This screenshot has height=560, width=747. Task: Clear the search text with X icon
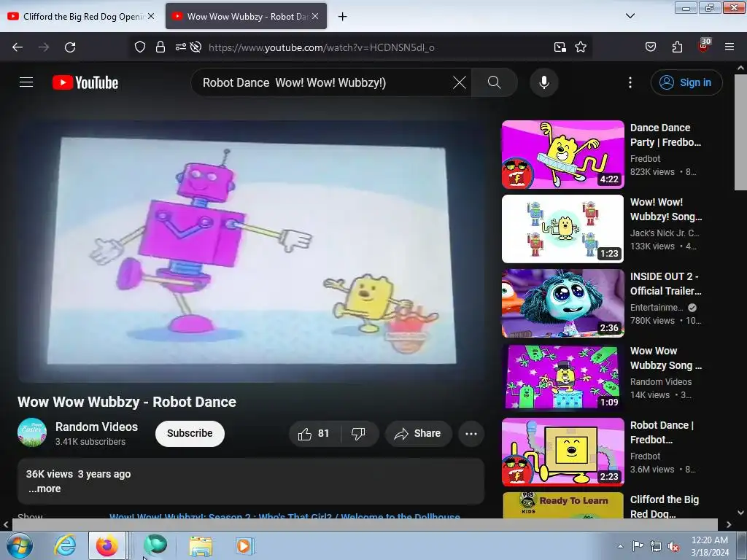[x=460, y=82]
